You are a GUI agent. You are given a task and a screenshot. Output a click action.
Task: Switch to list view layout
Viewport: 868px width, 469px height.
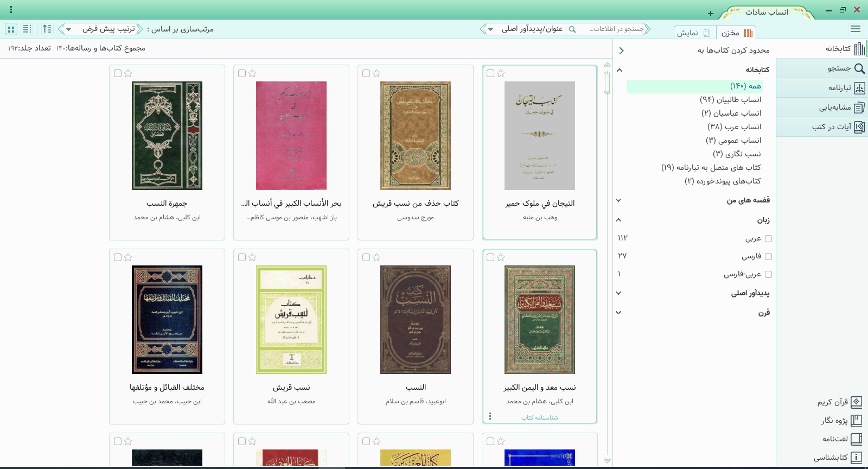[27, 29]
